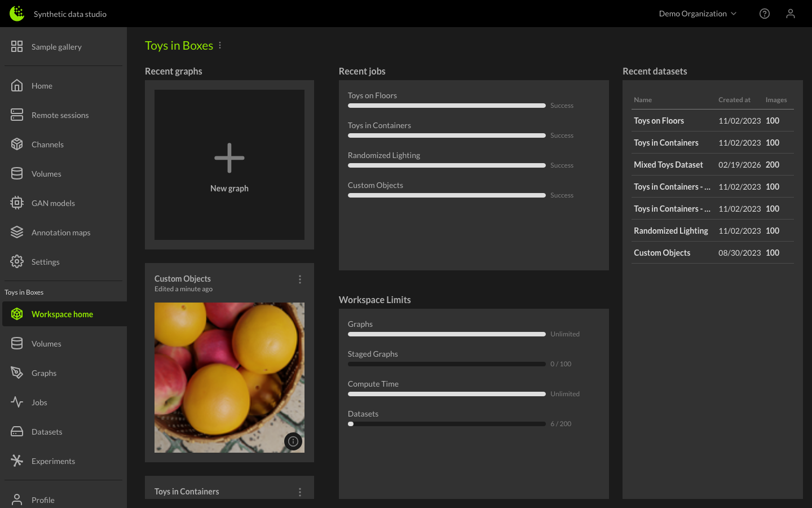Open Annotation maps in the sidebar
812x508 pixels.
pos(60,233)
